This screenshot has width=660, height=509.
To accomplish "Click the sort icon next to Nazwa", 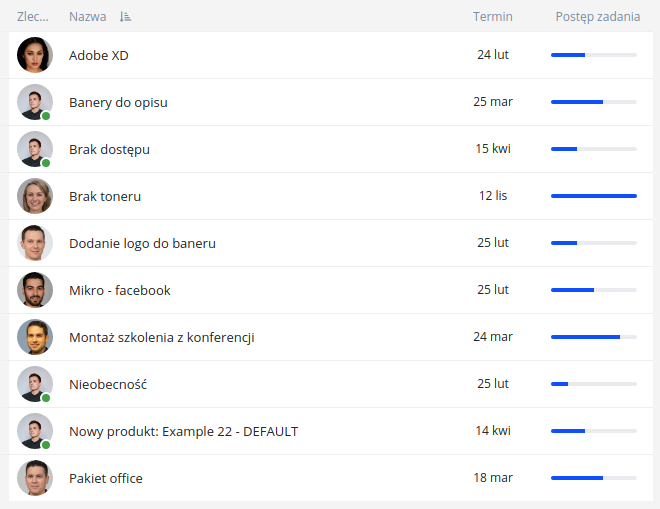I will pyautogui.click(x=125, y=17).
